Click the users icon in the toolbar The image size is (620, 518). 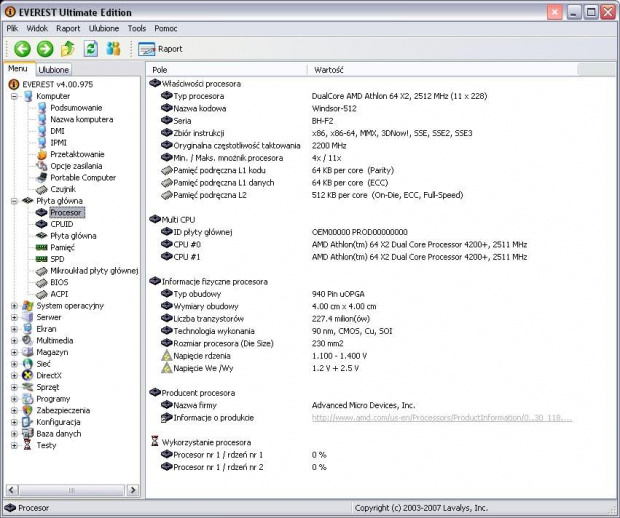113,49
